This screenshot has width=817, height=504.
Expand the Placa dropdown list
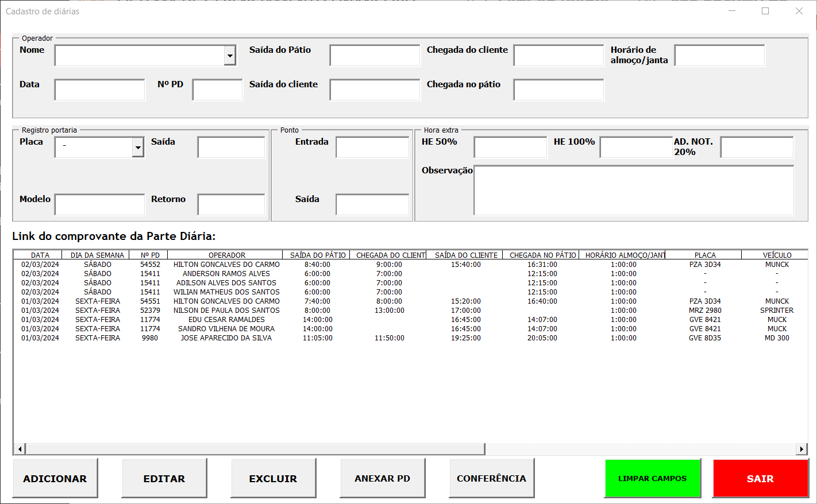[138, 148]
